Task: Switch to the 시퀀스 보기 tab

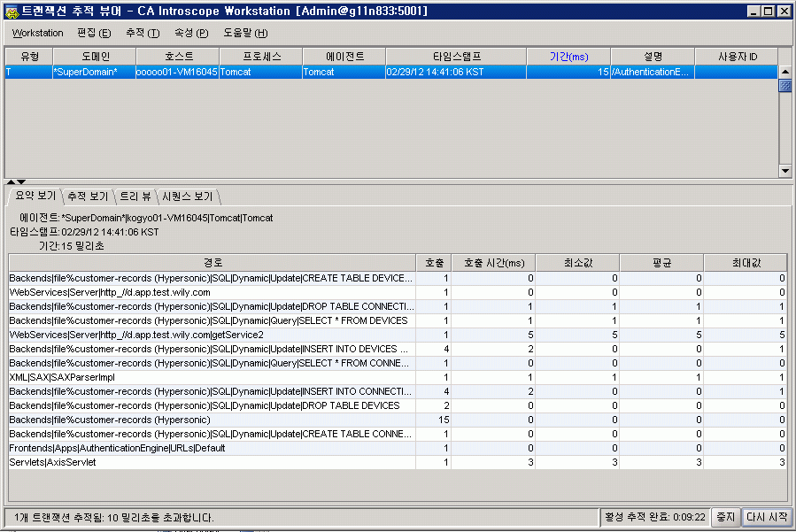Action: (x=188, y=196)
